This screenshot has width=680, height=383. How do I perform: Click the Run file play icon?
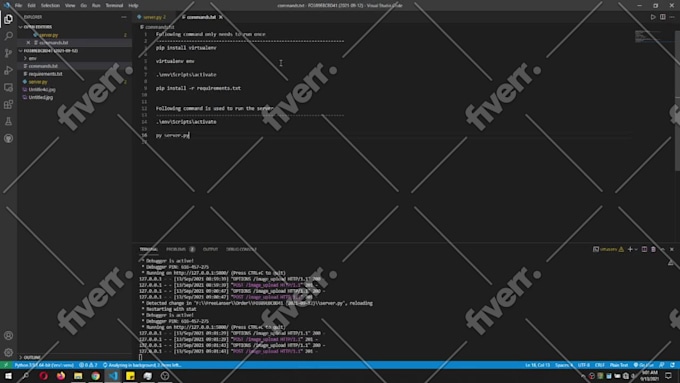click(x=653, y=17)
